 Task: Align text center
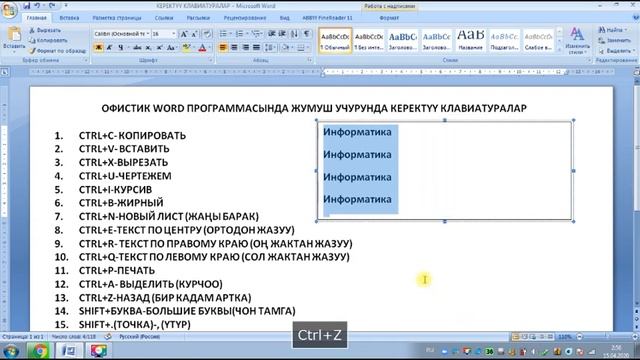pyautogui.click(x=234, y=48)
